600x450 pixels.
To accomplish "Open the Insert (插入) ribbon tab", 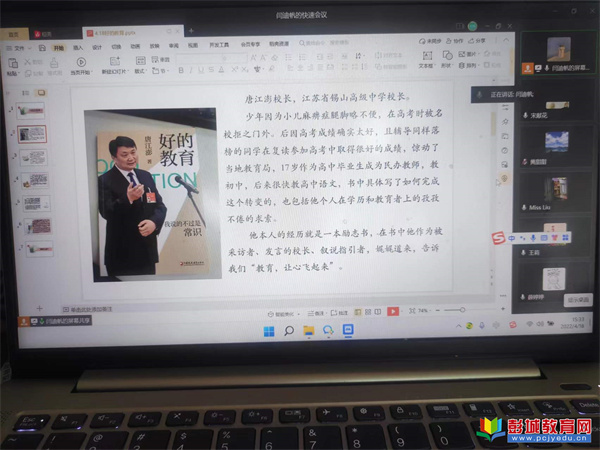I will click(x=78, y=47).
